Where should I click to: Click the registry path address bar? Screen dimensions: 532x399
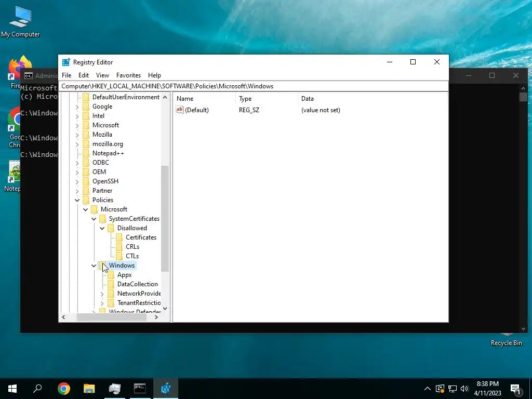pos(254,86)
